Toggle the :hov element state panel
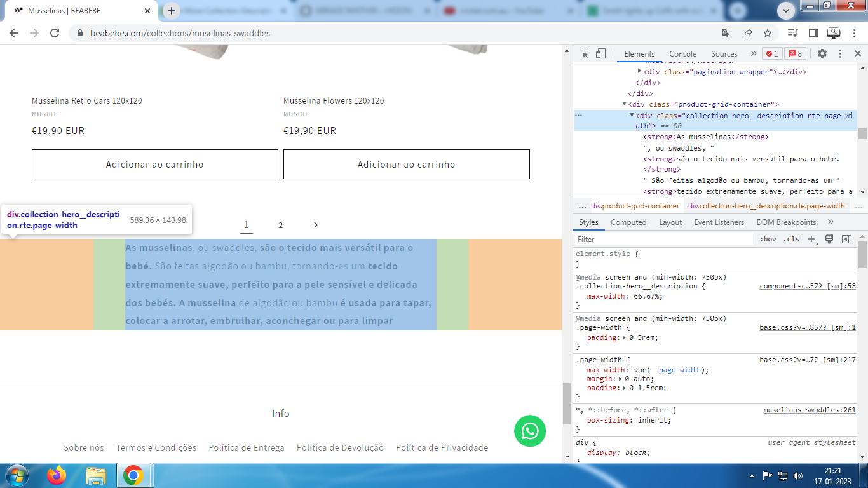 768,240
